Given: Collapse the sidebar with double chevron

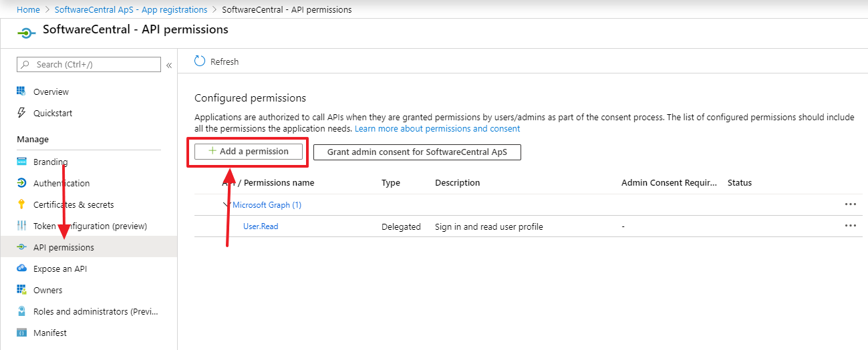Looking at the screenshot, I should [169, 65].
